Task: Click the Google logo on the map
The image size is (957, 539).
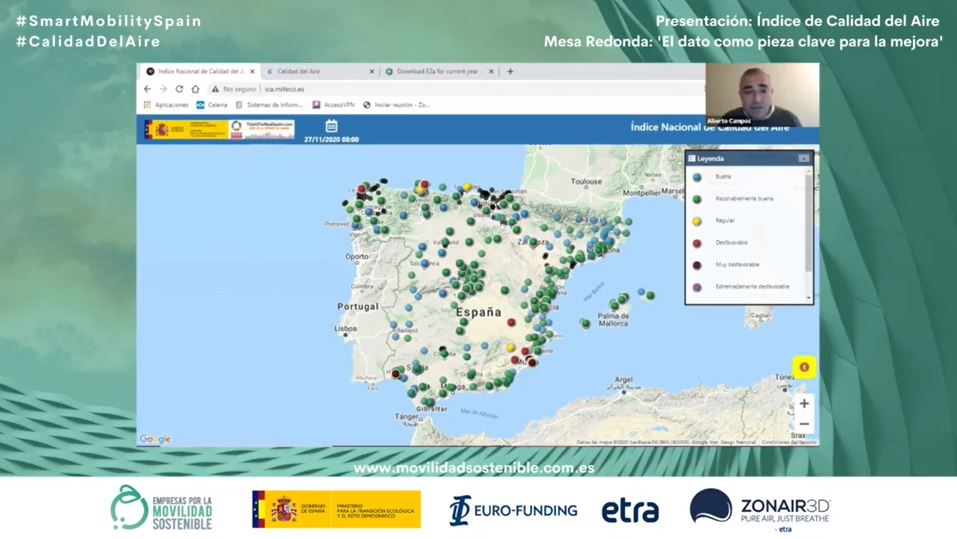Action: (x=155, y=439)
